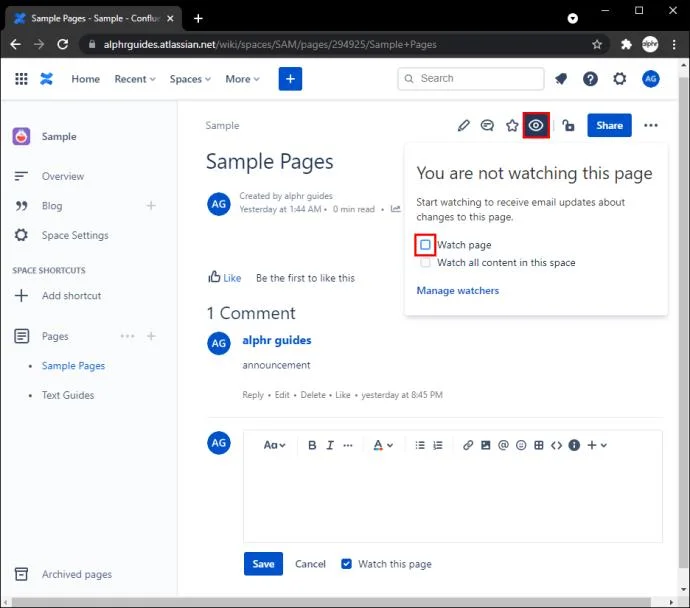Open the insert plus dropdown in editor

click(x=597, y=445)
